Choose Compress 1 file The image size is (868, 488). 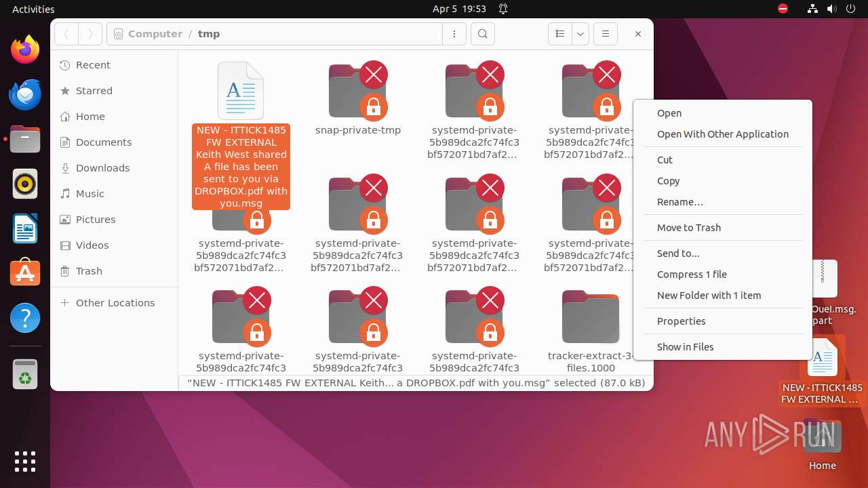click(723, 274)
